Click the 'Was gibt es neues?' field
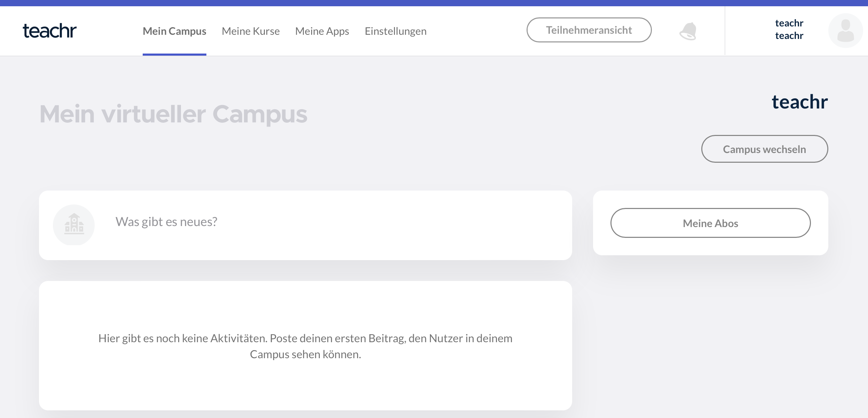Image resolution: width=868 pixels, height=418 pixels. coord(166,222)
